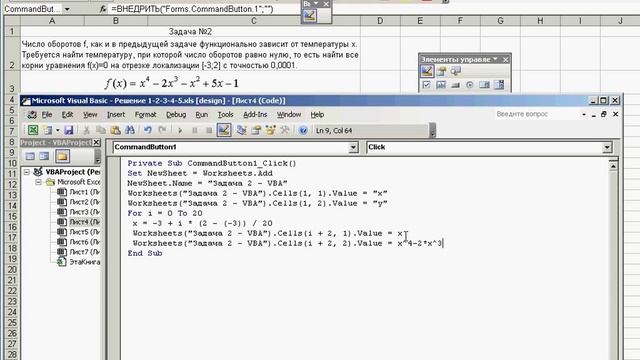Open the Edit menu
The height and width of the screenshot is (360, 640).
(x=67, y=115)
